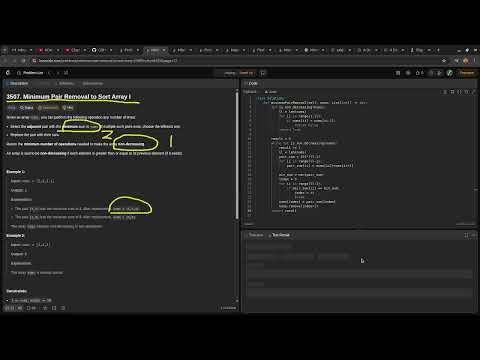Screen dimensions: 480x360
Task: Show the Hint tag
Action: point(68,108)
